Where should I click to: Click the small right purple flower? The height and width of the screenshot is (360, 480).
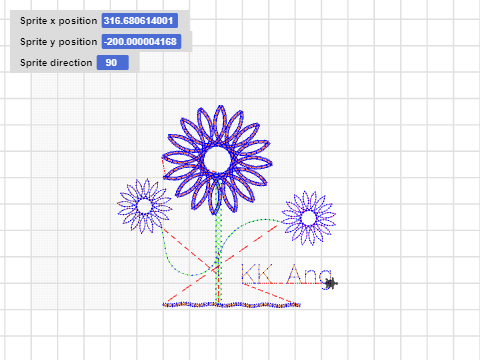[309, 218]
